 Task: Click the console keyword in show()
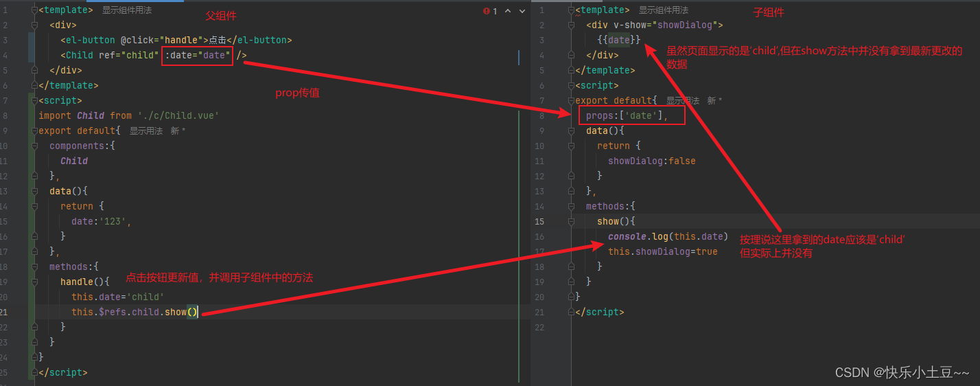point(627,236)
